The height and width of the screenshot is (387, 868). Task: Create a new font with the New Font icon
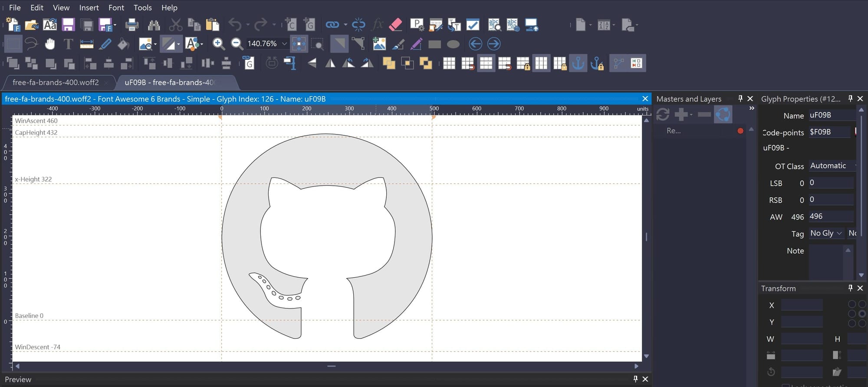(x=13, y=25)
